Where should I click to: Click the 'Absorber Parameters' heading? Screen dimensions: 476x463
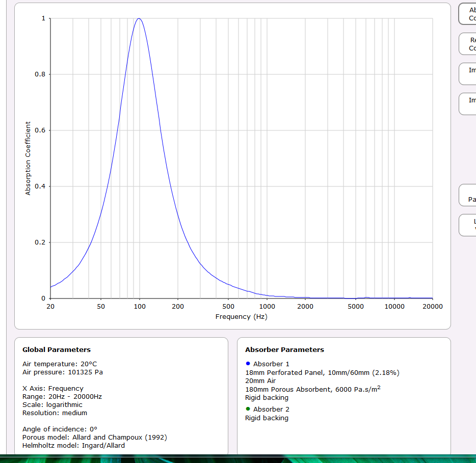(284, 350)
